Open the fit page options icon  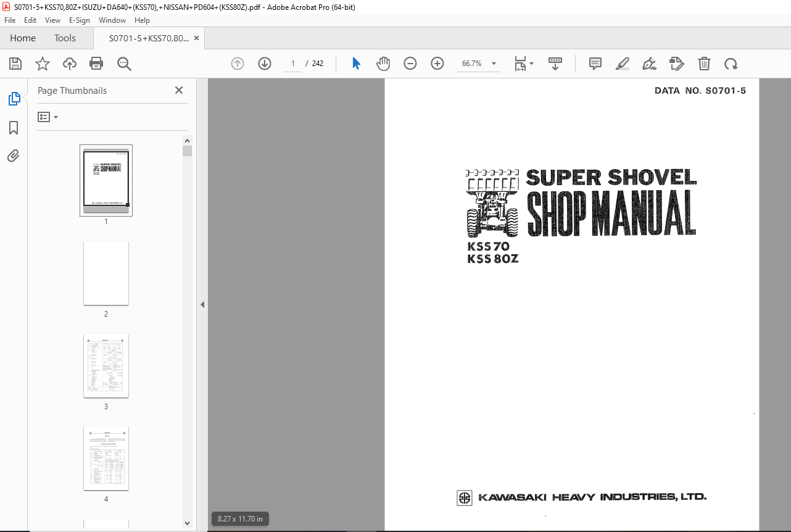coord(520,64)
